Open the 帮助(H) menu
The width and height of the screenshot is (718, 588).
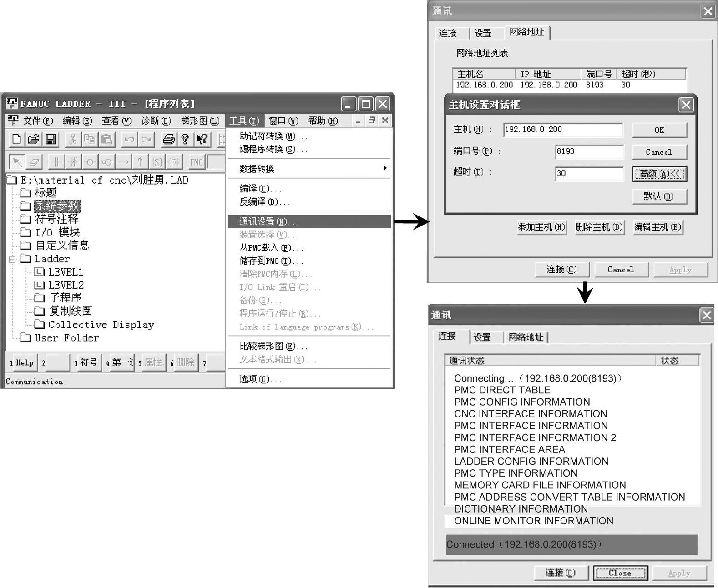(323, 121)
